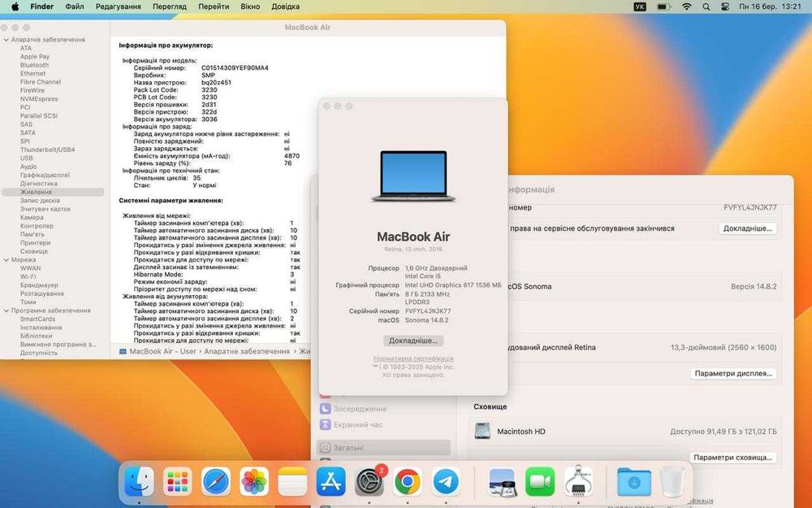Select Bluetooth in hardware list
Image resolution: width=812 pixels, height=508 pixels.
coord(34,65)
